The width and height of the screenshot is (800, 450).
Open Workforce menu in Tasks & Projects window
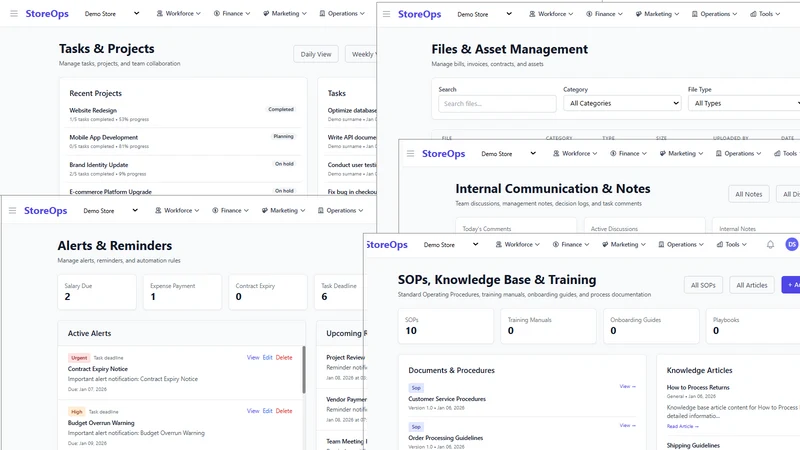tap(179, 14)
